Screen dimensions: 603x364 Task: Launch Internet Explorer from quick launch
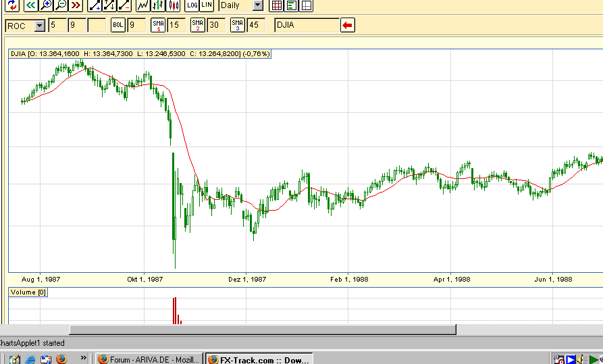tap(30, 359)
